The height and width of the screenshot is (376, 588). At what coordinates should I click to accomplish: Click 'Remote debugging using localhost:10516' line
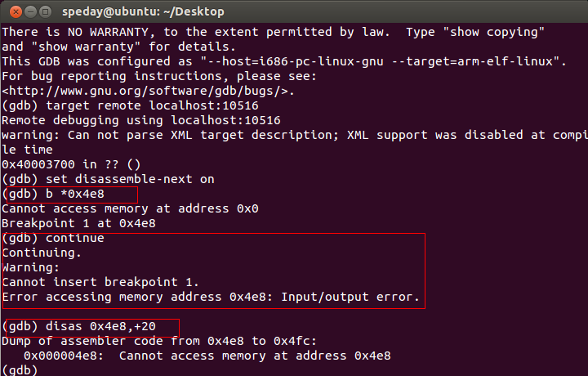click(x=141, y=120)
